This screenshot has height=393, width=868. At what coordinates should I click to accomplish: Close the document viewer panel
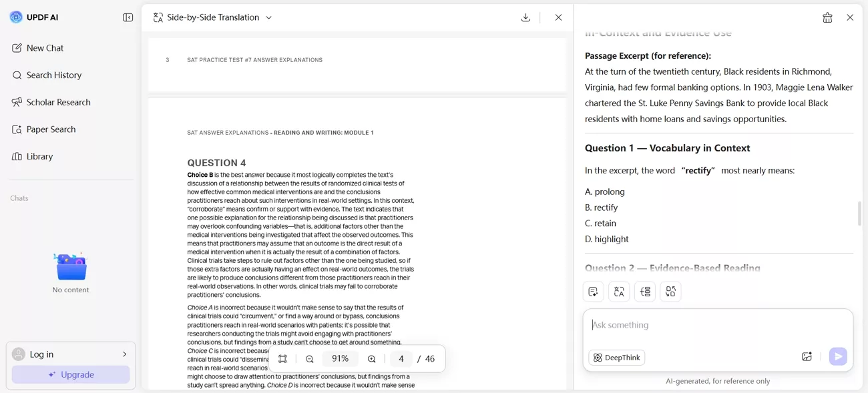click(x=559, y=17)
